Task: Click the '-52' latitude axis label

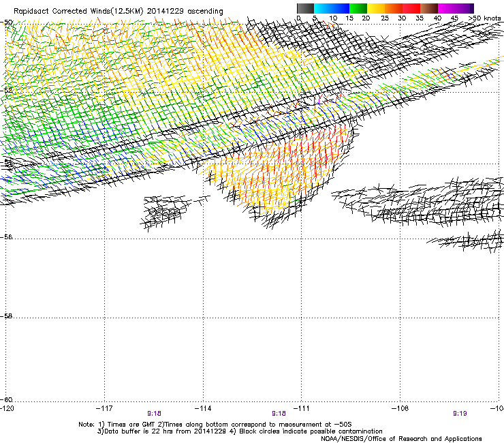Action: (x=7, y=91)
